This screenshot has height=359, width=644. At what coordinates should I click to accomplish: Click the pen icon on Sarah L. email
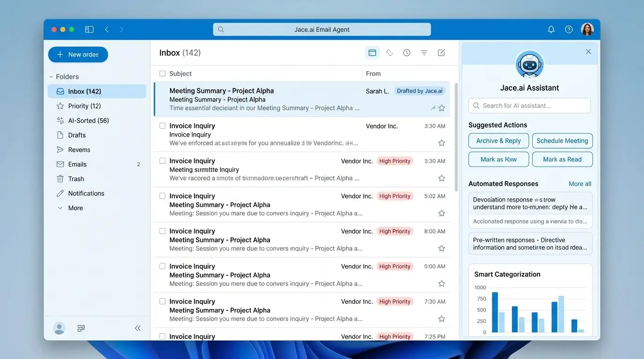[433, 108]
